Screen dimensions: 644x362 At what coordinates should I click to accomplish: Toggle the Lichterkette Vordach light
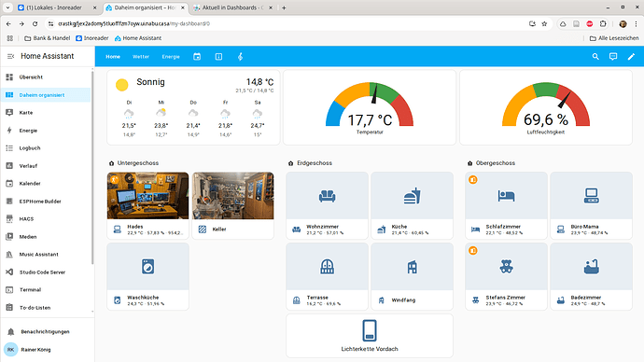(370, 336)
